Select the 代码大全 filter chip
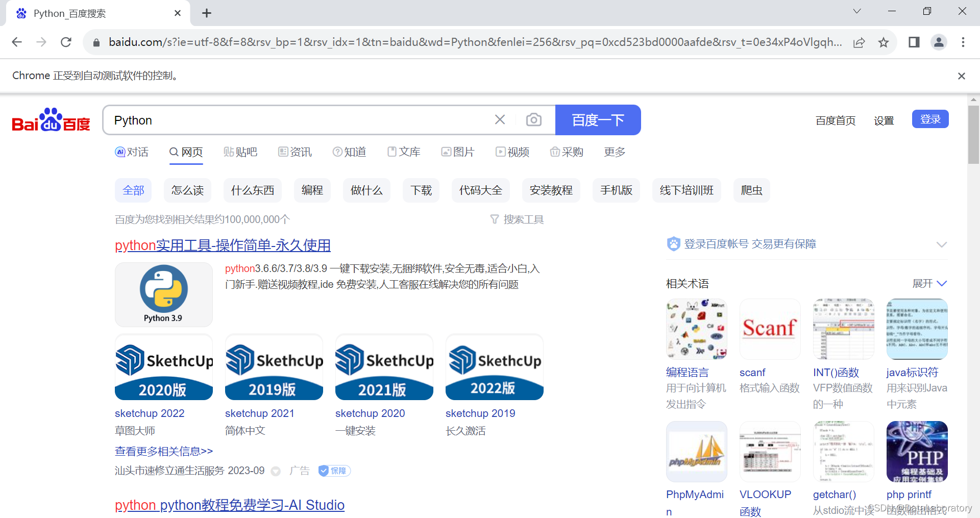The height and width of the screenshot is (518, 980). click(481, 190)
